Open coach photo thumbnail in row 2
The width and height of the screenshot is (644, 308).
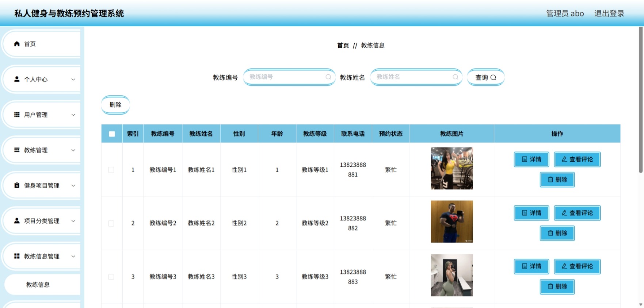coord(452,222)
